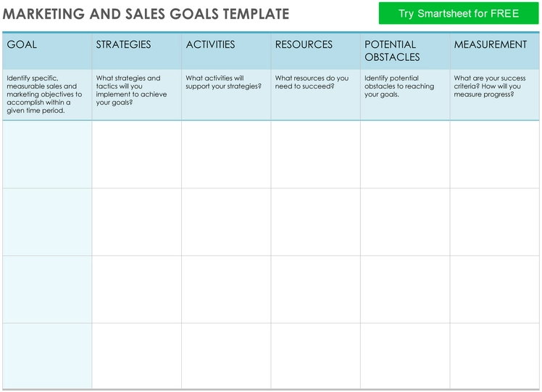Select the GOAL column header
542x392 pixels.
(x=47, y=51)
